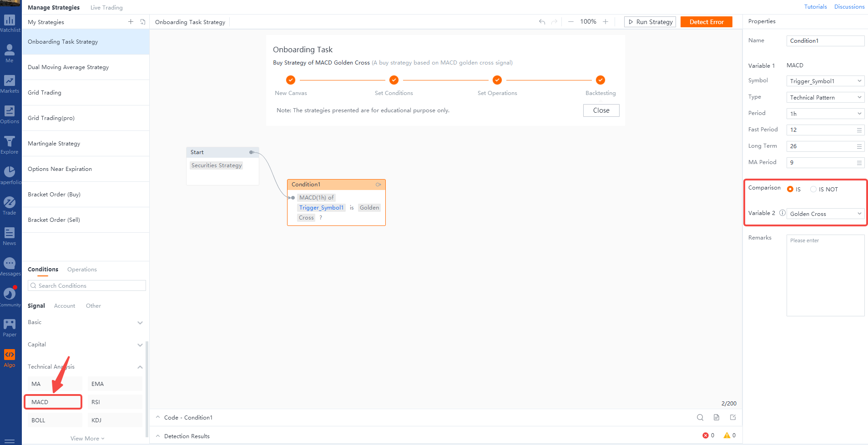Add the MACD condition block
868x445 pixels.
[x=53, y=402]
